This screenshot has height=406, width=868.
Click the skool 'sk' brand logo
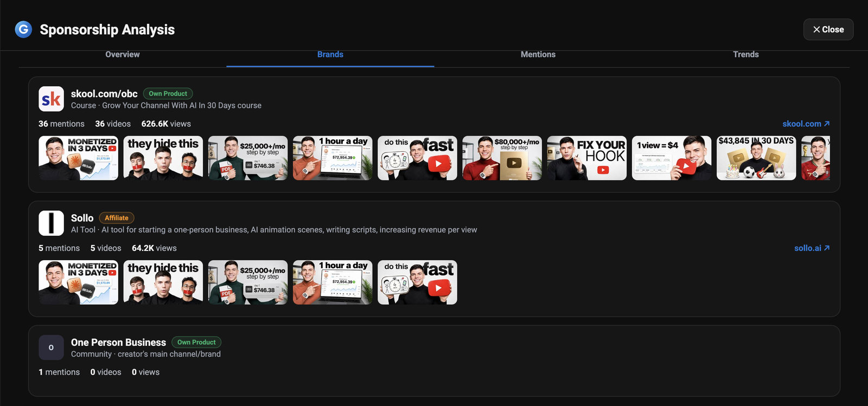click(52, 99)
